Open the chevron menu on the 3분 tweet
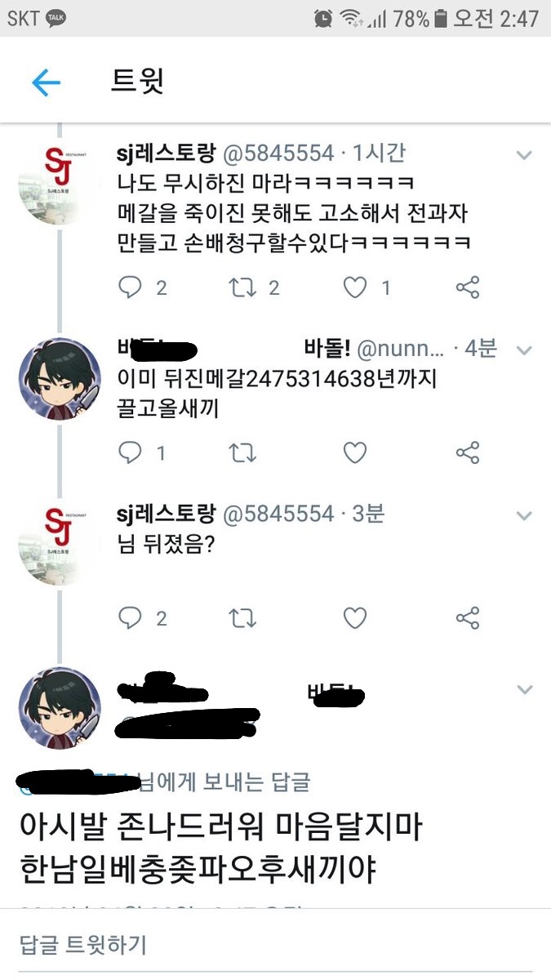This screenshot has width=551, height=980. pyautogui.click(x=524, y=515)
